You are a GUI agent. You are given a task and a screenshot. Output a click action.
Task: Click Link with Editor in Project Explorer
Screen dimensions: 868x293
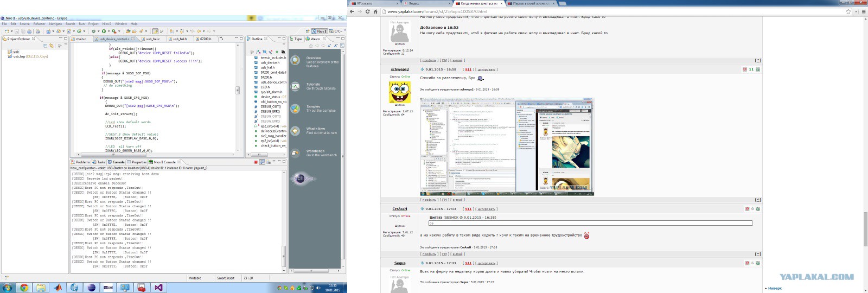click(52, 46)
